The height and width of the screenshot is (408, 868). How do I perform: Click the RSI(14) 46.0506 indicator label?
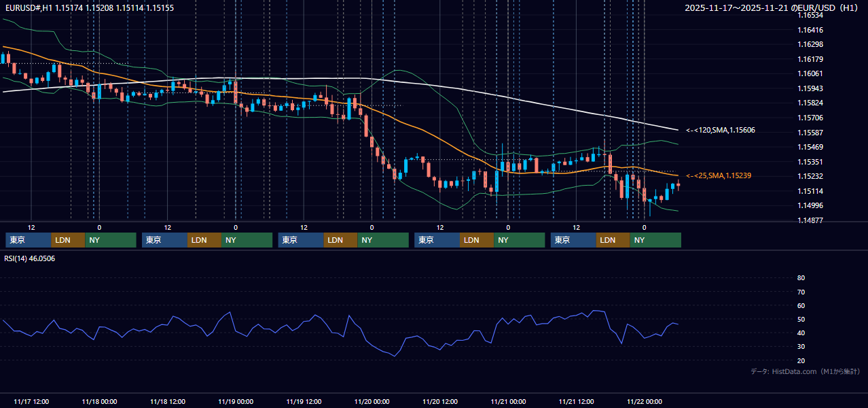(x=30, y=258)
